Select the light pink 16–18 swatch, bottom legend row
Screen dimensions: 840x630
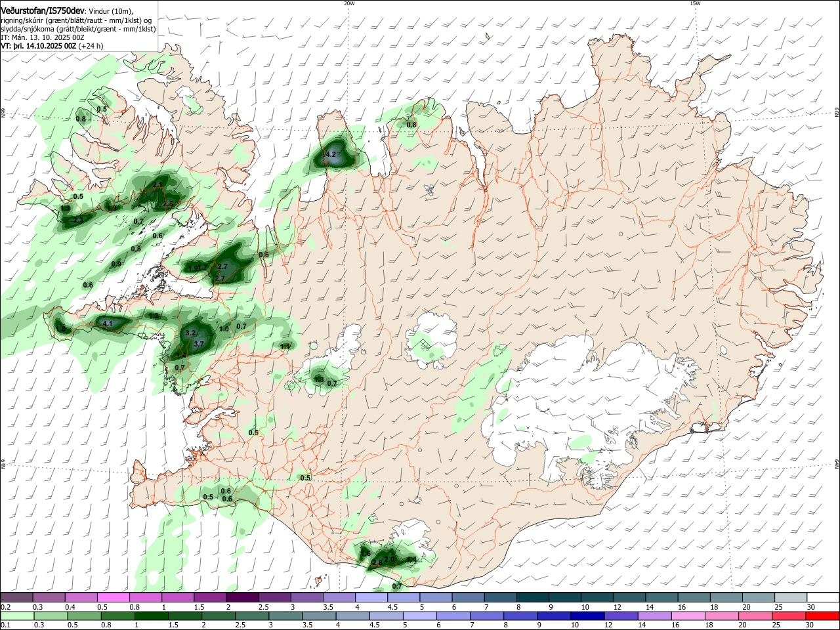click(x=688, y=616)
